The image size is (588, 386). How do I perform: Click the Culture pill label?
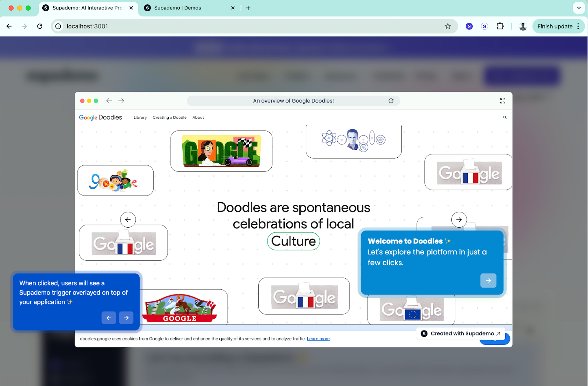(294, 241)
